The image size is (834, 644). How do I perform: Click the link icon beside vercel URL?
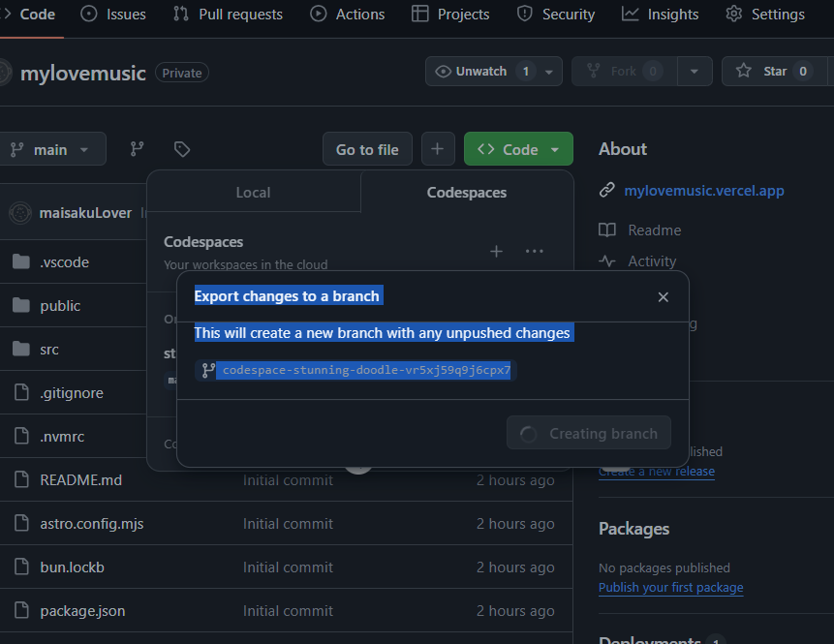[x=607, y=190]
